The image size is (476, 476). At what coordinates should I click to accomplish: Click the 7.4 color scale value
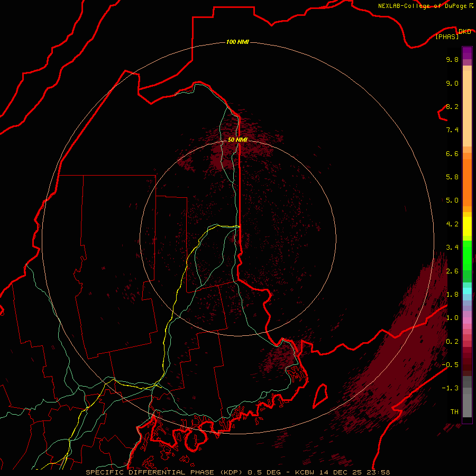pyautogui.click(x=452, y=130)
